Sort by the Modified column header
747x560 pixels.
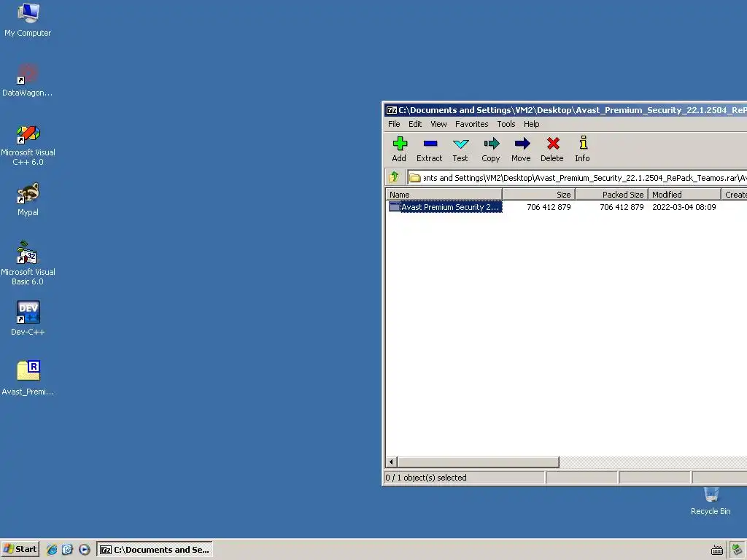[684, 194]
